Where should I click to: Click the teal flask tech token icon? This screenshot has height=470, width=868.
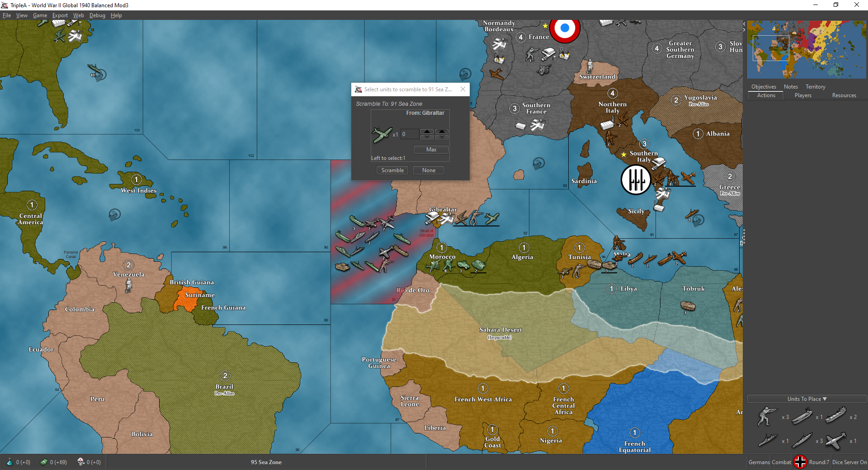pos(9,462)
